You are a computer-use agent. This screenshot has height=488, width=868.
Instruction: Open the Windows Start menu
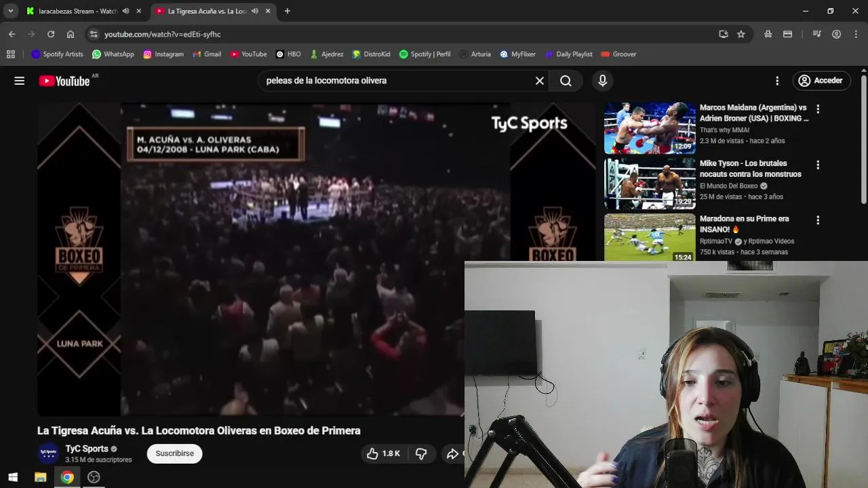tap(13, 477)
